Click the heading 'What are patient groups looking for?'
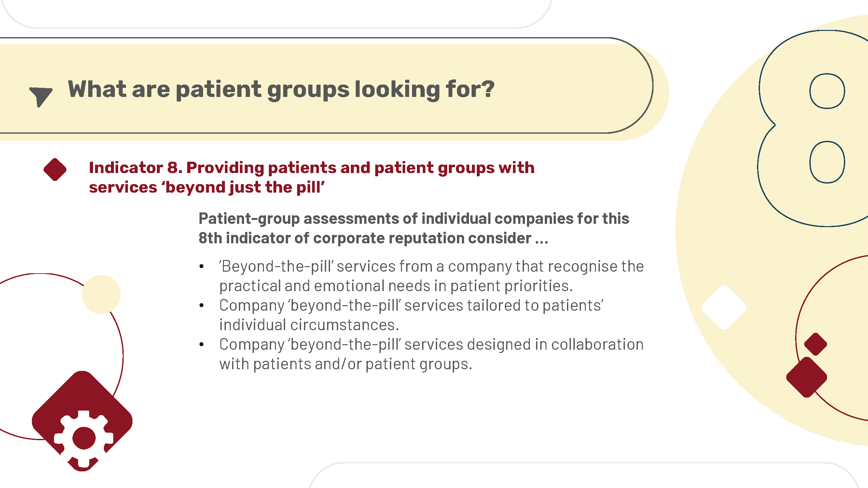868x488 pixels. [x=281, y=89]
